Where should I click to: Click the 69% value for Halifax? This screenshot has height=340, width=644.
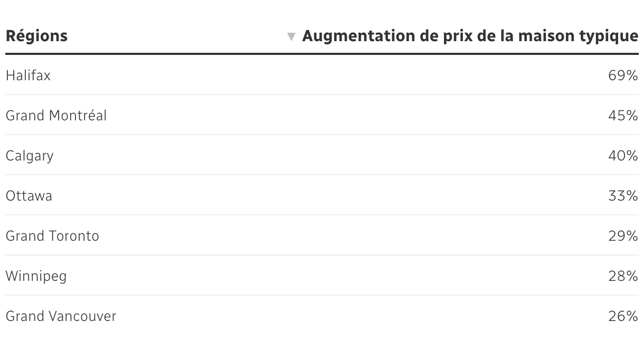pyautogui.click(x=623, y=75)
